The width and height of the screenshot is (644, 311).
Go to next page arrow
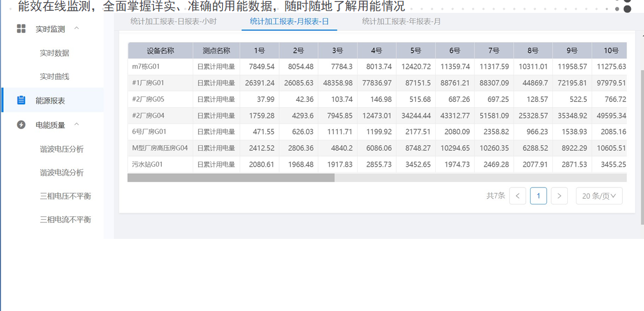pos(559,196)
